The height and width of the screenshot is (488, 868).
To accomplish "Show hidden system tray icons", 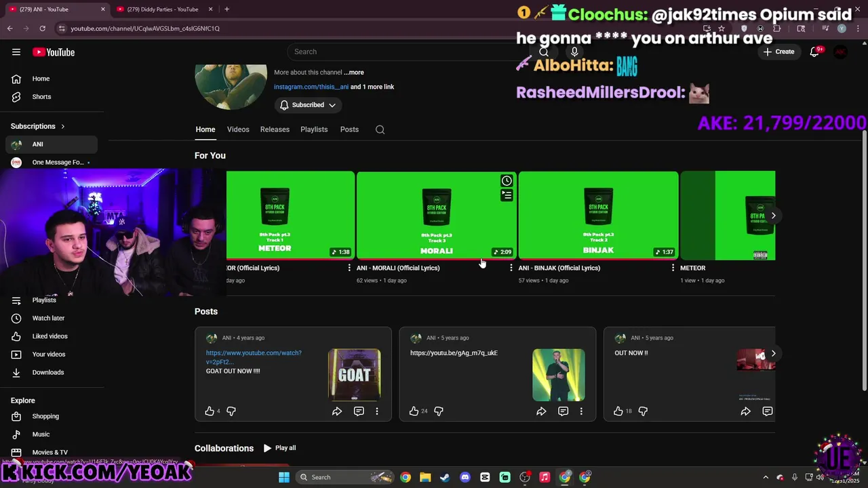I will pos(766,477).
